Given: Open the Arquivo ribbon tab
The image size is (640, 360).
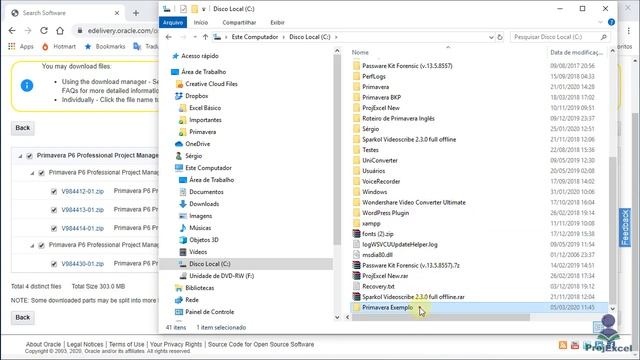Looking at the screenshot, I should 173,22.
